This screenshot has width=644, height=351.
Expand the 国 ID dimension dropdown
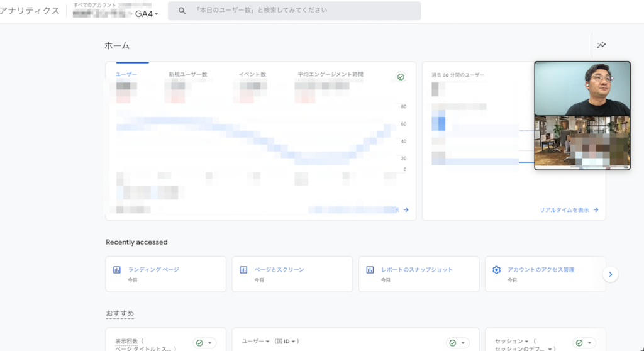(285, 342)
